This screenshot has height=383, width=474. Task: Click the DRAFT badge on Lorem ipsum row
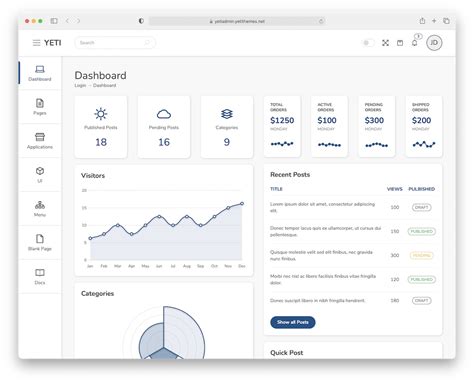click(x=422, y=207)
